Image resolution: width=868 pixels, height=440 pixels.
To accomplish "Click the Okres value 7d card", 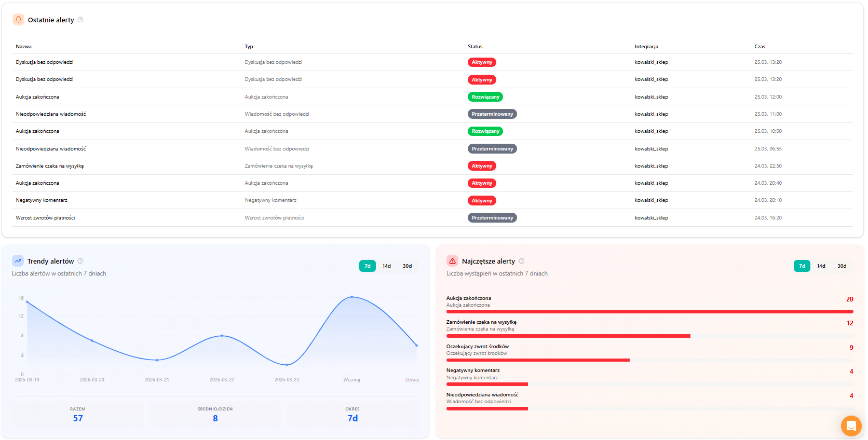I will (352, 414).
